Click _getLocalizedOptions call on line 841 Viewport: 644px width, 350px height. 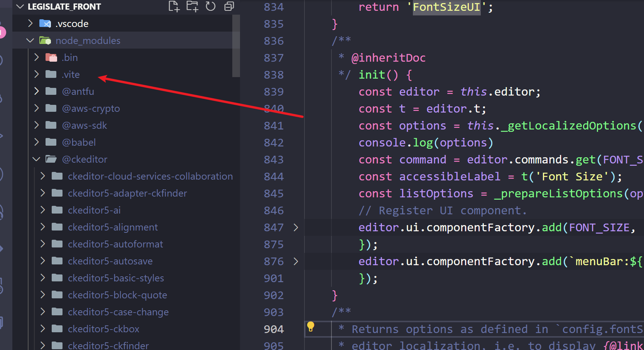click(x=568, y=126)
